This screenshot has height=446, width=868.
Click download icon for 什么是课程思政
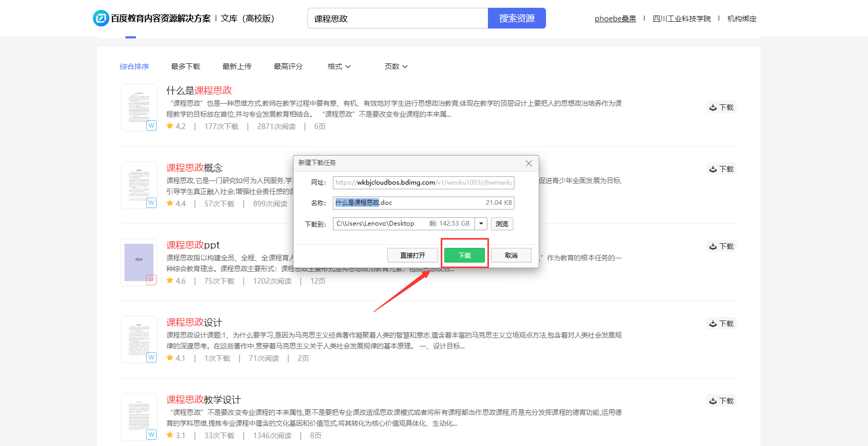pyautogui.click(x=713, y=107)
